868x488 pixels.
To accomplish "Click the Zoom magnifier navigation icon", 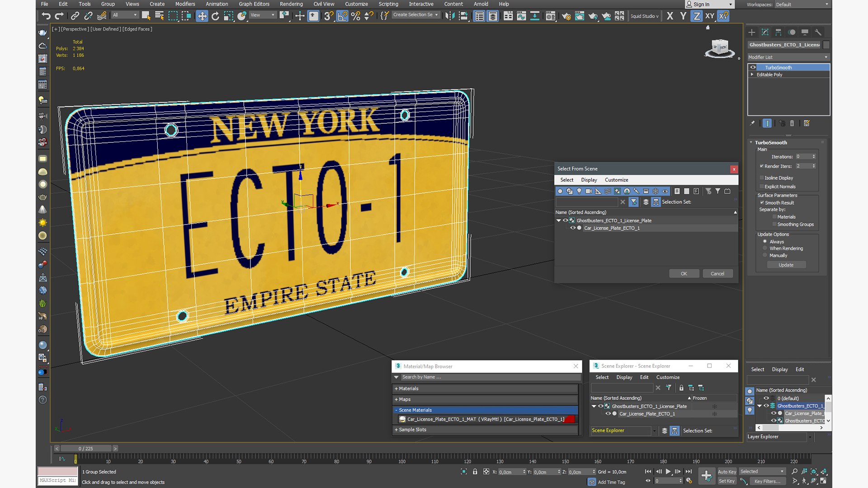I will pyautogui.click(x=794, y=471).
